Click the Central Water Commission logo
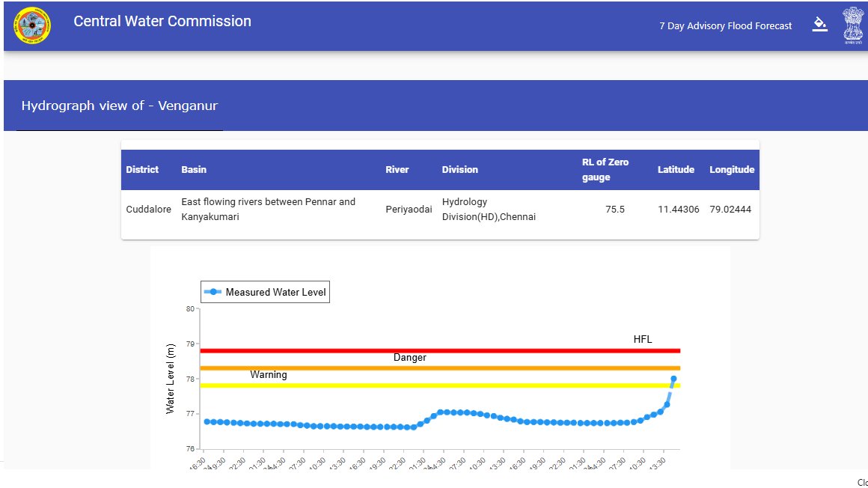 tap(32, 25)
